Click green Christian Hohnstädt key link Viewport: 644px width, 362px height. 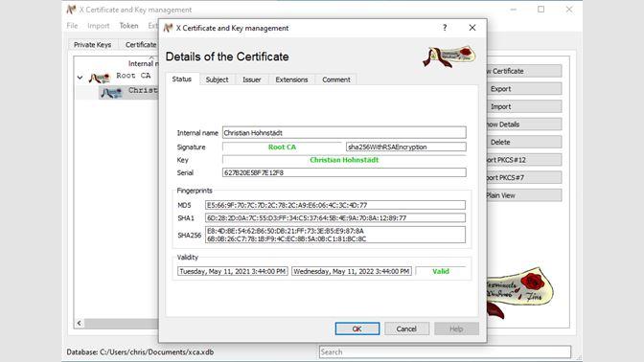[344, 160]
